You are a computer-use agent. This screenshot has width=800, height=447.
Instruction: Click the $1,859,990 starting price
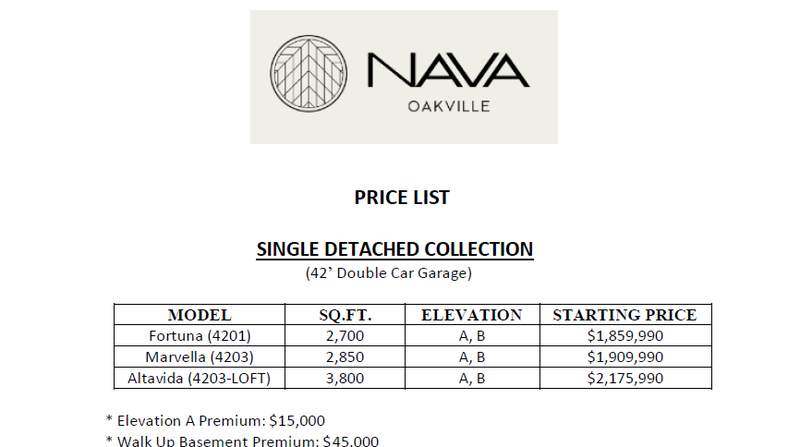[624, 336]
